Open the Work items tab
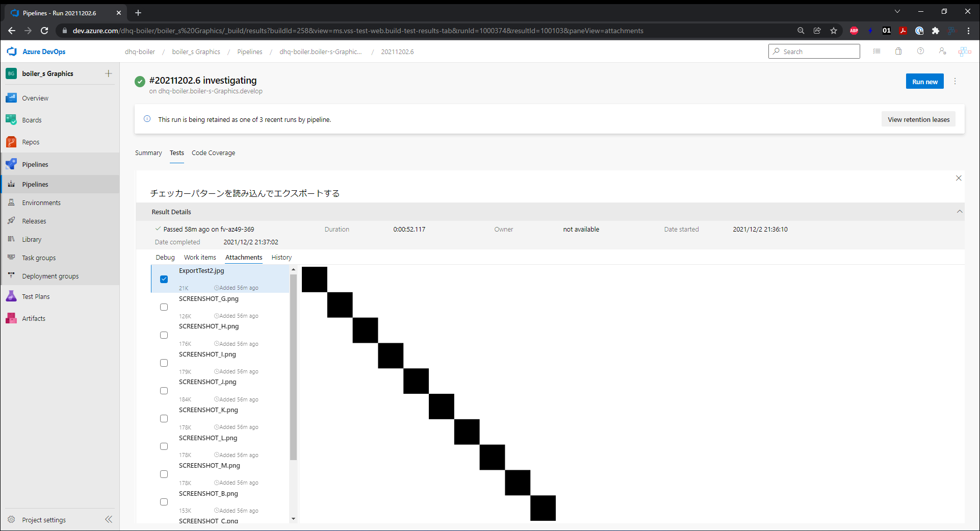This screenshot has height=531, width=980. tap(200, 257)
